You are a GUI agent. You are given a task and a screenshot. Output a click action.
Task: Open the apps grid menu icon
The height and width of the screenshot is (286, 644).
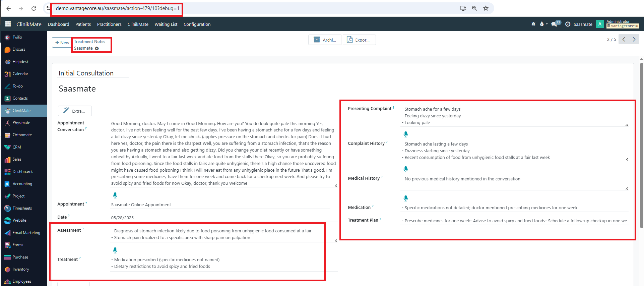point(8,24)
